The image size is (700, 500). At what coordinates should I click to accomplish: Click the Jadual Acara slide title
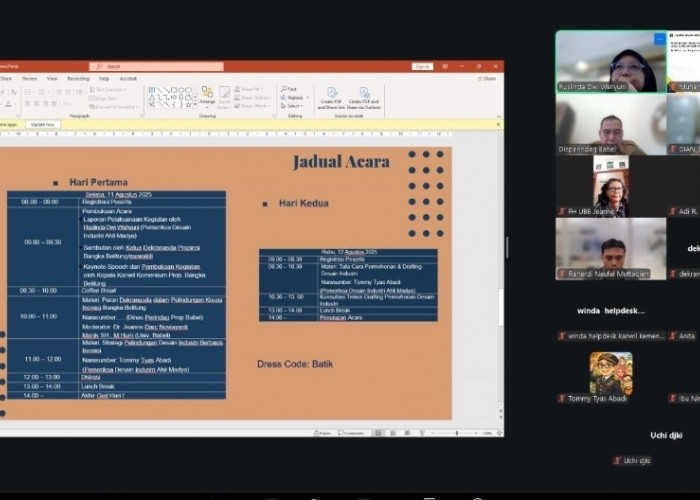pos(341,162)
